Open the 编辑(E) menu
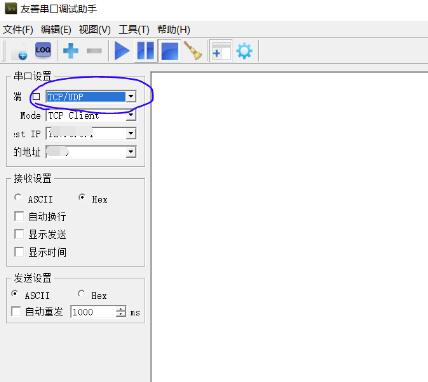Image resolution: width=428 pixels, height=382 pixels. (56, 29)
